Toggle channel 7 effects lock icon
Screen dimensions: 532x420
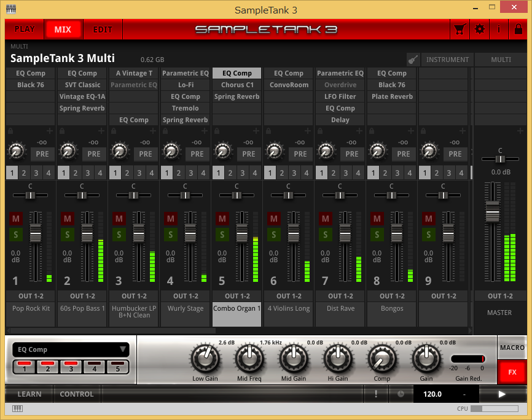point(319,131)
